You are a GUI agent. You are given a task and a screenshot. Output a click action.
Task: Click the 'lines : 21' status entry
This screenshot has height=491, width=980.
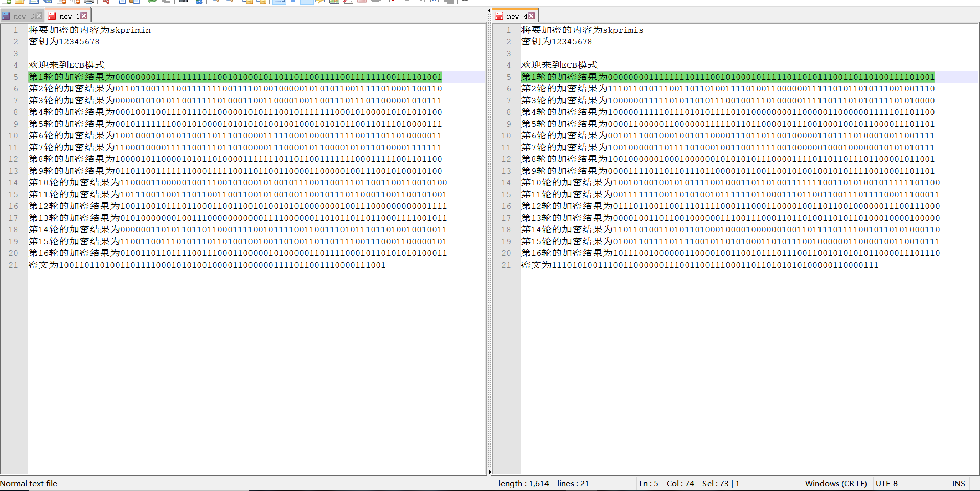[x=573, y=484]
